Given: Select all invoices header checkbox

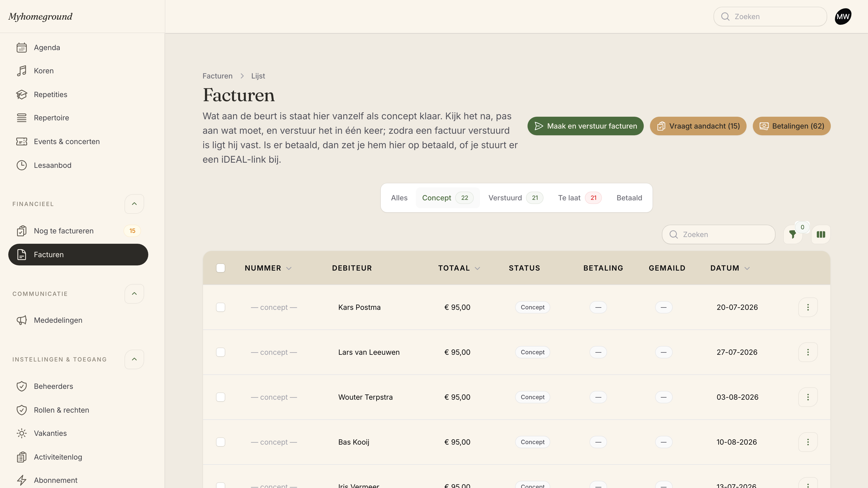Looking at the screenshot, I should point(221,268).
